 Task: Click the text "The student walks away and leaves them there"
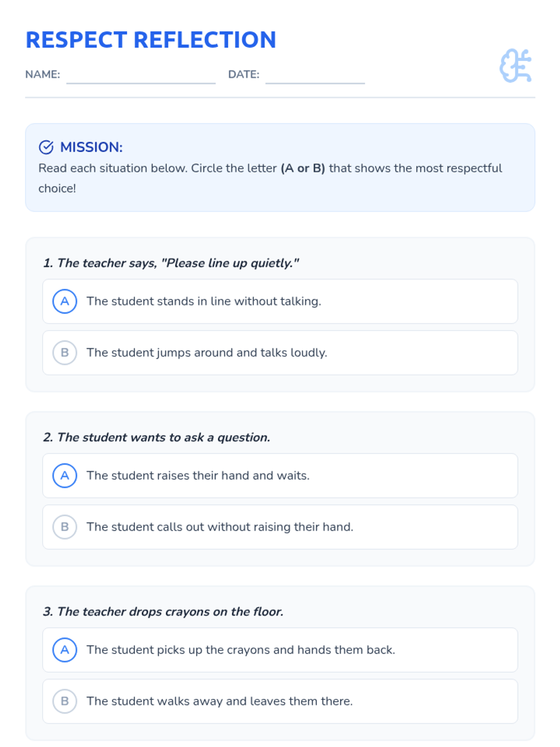pos(219,701)
